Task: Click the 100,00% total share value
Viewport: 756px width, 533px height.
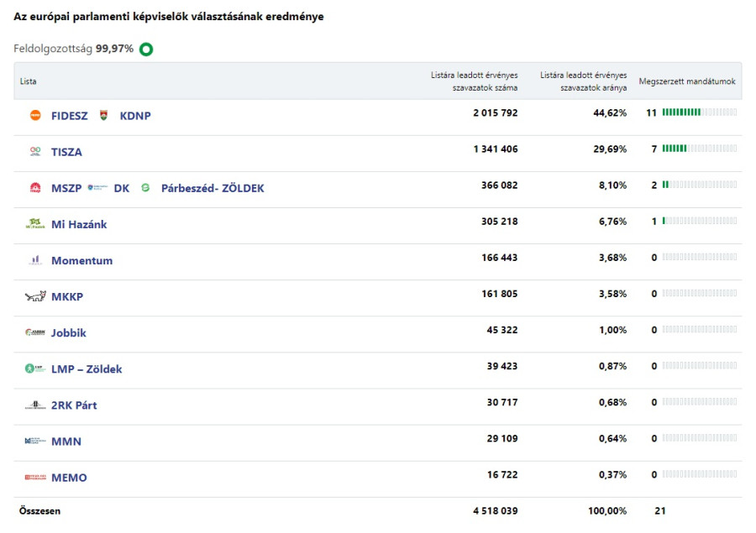Action: pos(607,511)
